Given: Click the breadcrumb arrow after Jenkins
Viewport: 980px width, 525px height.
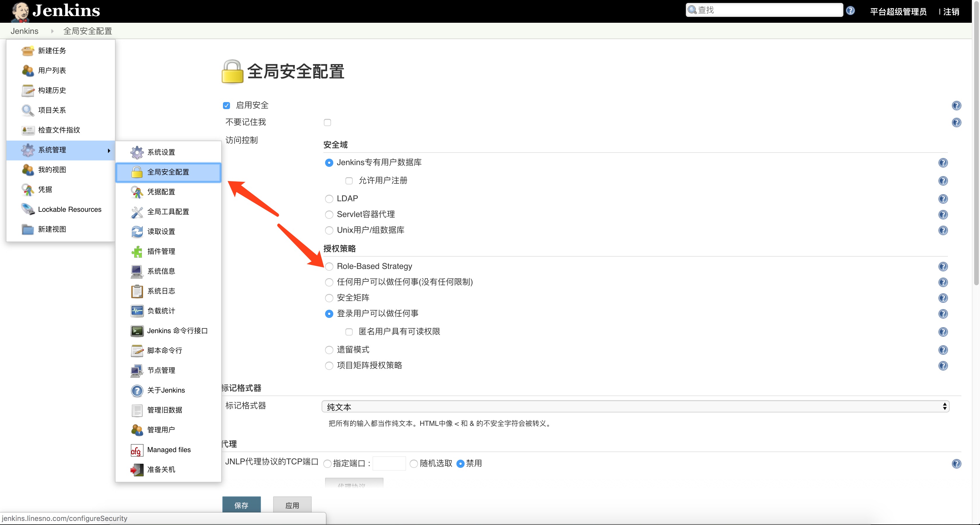Looking at the screenshot, I should coord(52,31).
